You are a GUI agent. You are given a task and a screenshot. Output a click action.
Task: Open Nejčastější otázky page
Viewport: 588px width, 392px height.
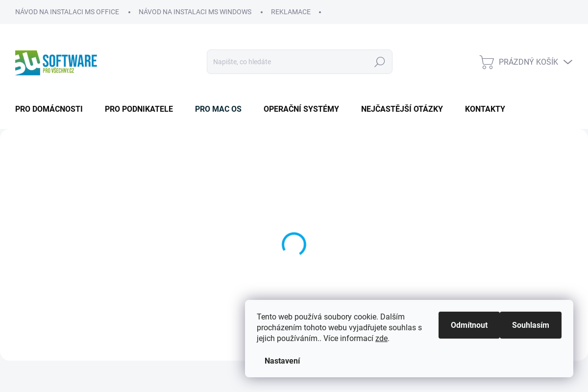(x=402, y=109)
